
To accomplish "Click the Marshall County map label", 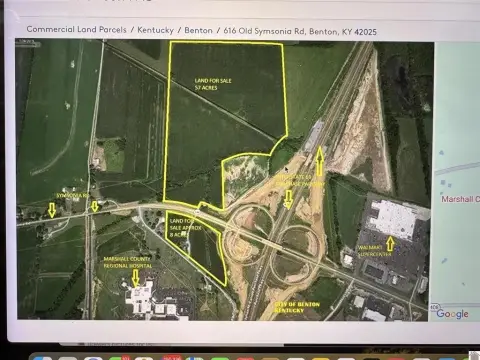I will click(461, 199).
